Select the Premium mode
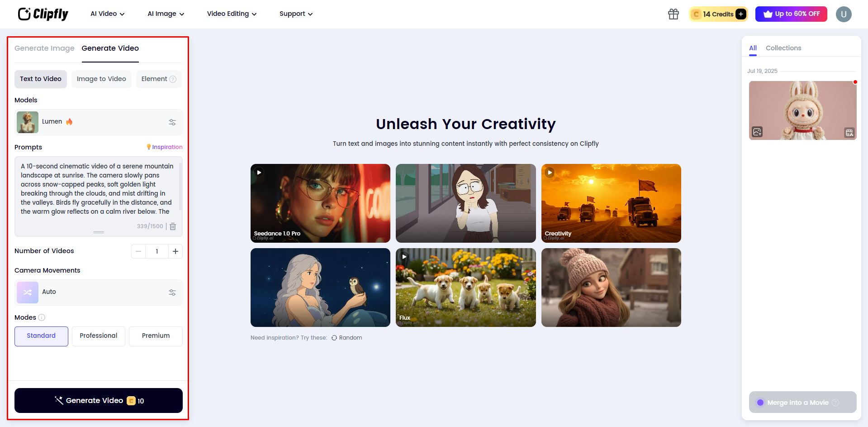Screen dimensions: 868x427 [156, 336]
